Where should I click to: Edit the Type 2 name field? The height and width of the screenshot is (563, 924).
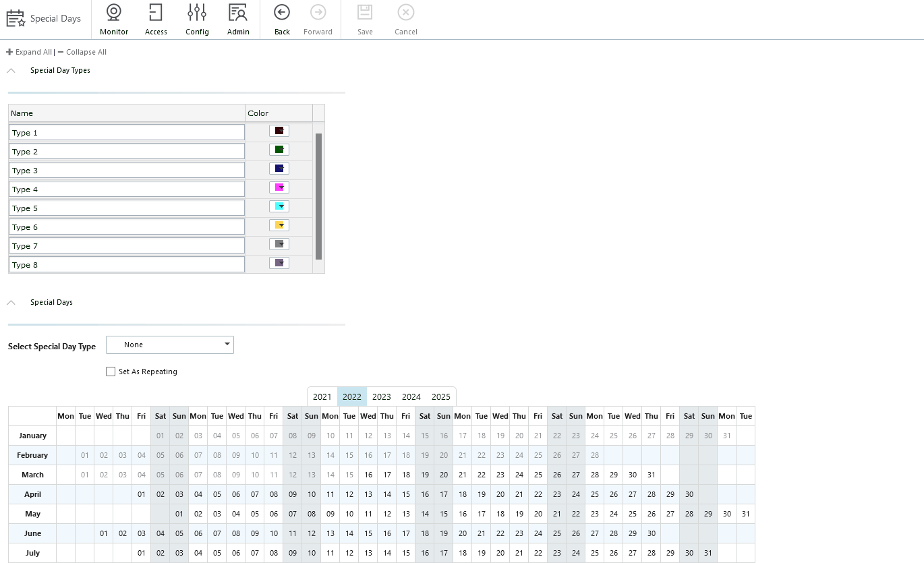click(127, 152)
